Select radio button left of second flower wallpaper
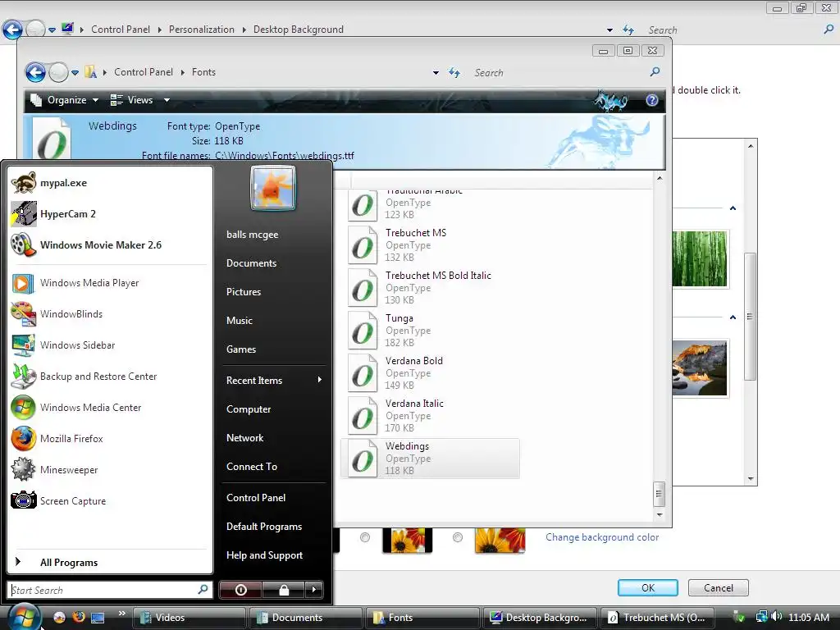Image resolution: width=840 pixels, height=630 pixels. pyautogui.click(x=458, y=536)
